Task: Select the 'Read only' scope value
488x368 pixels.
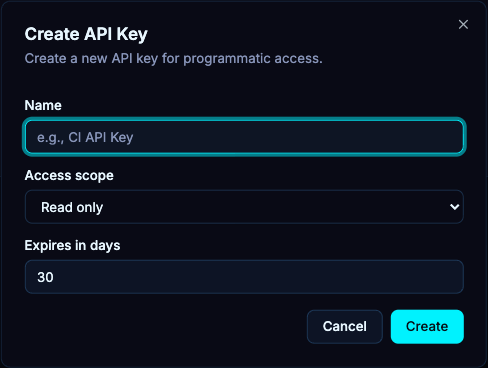Action: pos(72,207)
